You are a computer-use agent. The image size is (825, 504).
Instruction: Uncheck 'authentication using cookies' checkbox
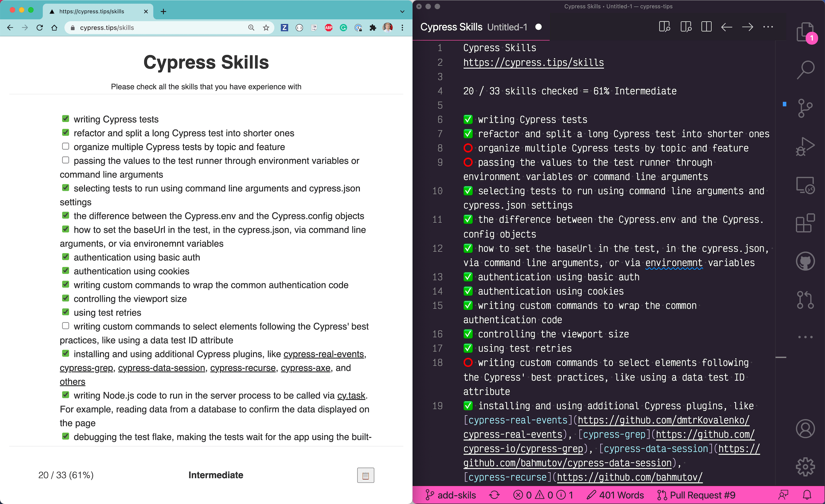pos(66,270)
